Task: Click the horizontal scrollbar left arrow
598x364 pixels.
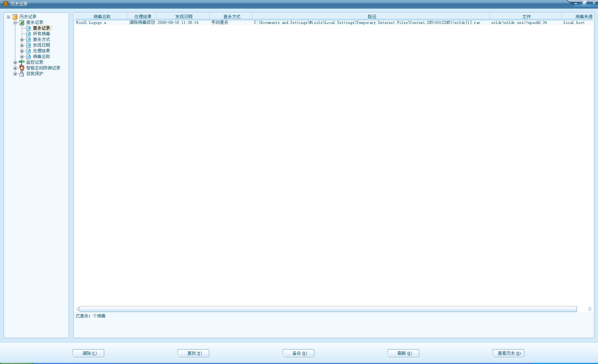Action: 77,309
